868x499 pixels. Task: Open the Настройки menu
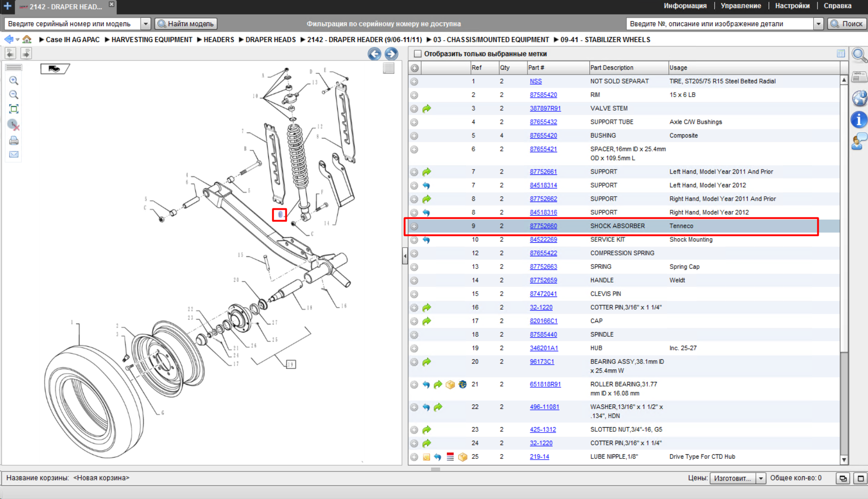792,6
